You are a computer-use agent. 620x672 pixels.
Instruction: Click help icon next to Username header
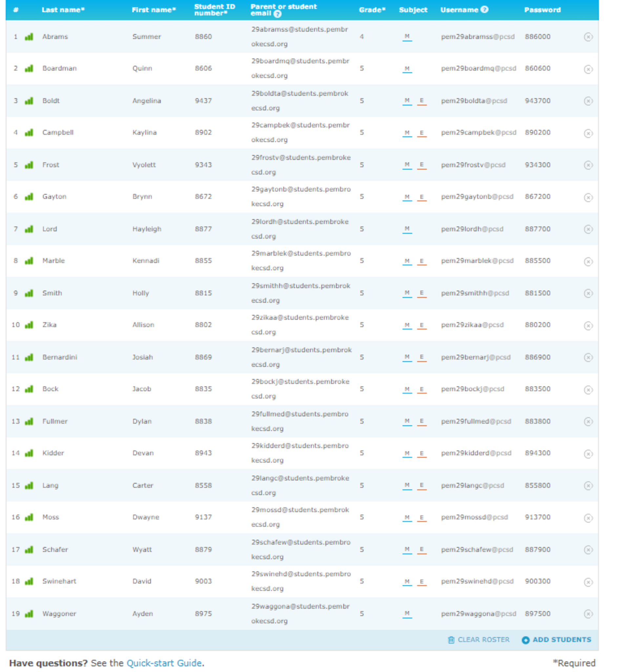(x=484, y=10)
